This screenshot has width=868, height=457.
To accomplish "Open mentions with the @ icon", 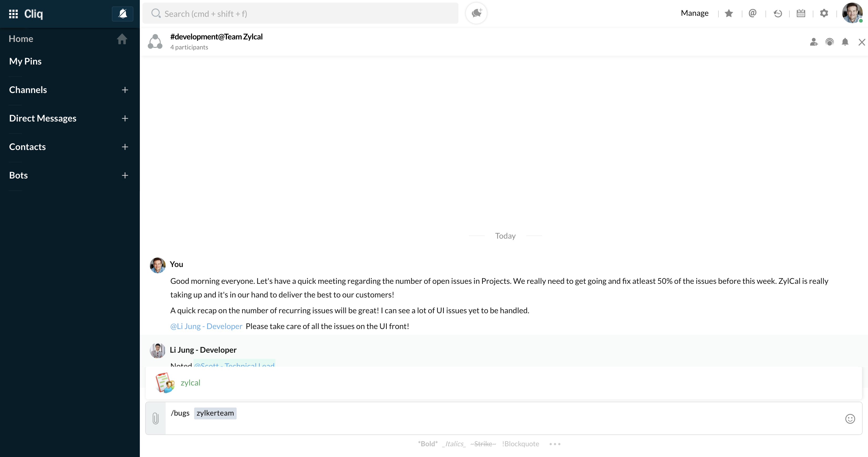I will (x=752, y=13).
